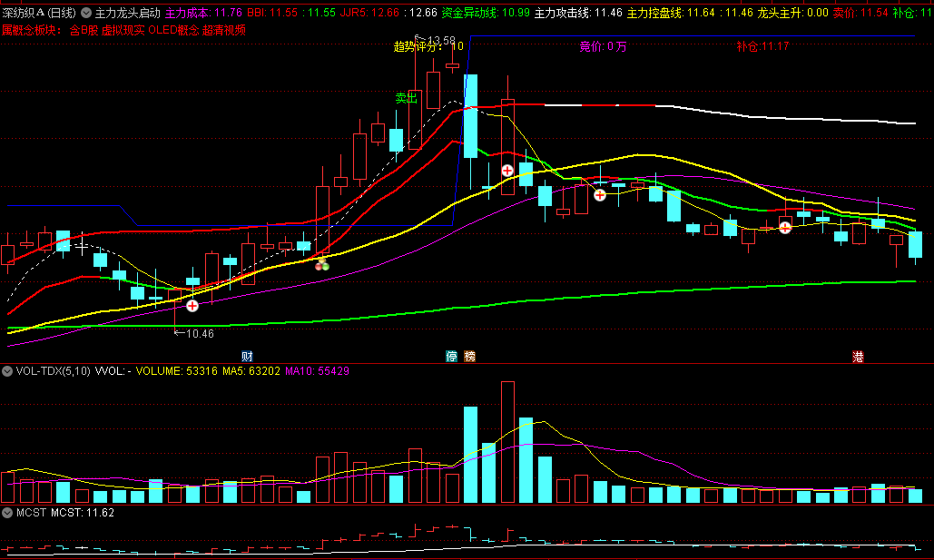
Task: Open the 港 marker on timeline
Action: (858, 357)
